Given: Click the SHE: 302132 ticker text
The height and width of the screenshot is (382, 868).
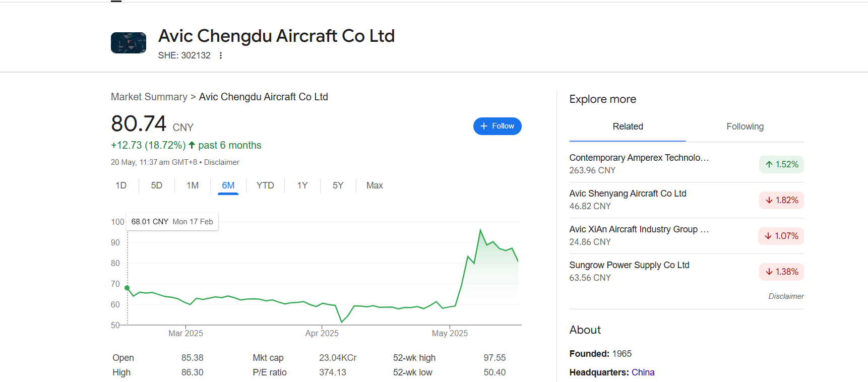Looking at the screenshot, I should 184,55.
